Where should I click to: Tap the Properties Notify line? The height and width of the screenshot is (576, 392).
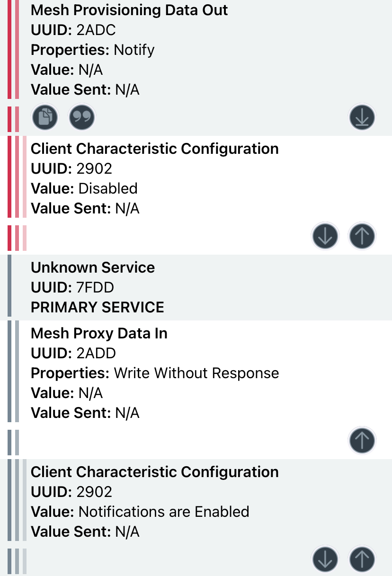pyautogui.click(x=93, y=50)
